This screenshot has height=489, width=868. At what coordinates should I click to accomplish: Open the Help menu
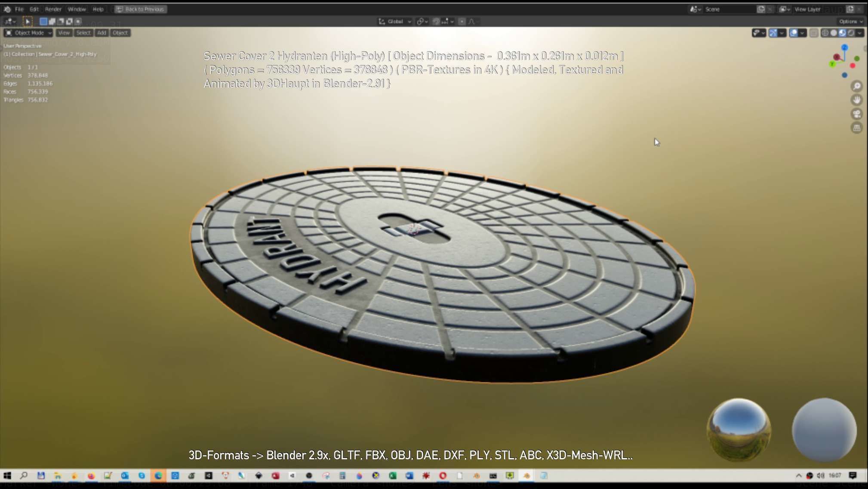pos(98,9)
